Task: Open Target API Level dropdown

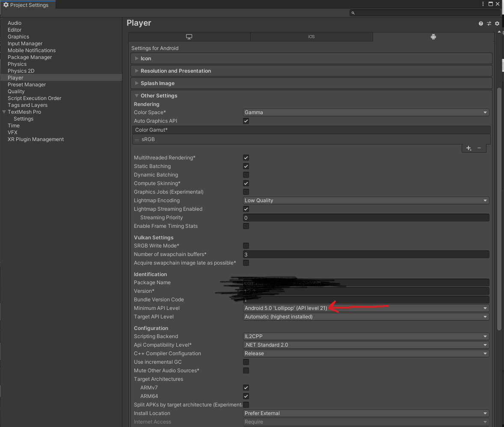Action: coord(366,317)
